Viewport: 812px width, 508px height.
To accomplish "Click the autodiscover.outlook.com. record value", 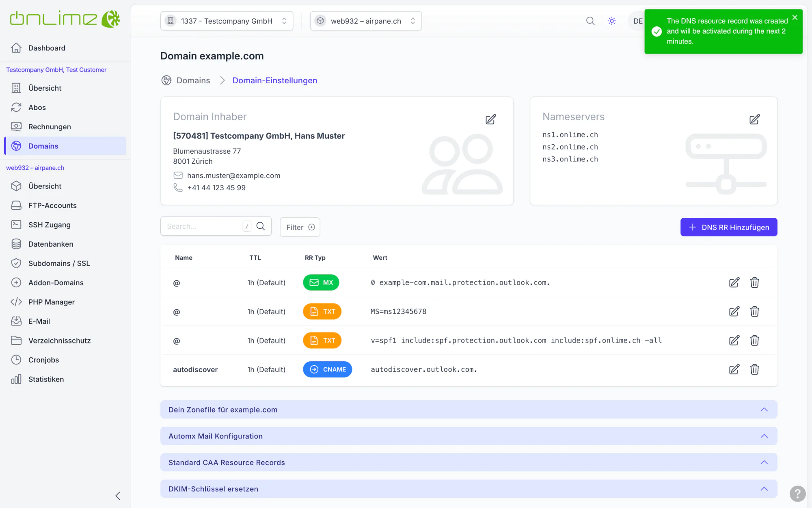I will [x=424, y=369].
